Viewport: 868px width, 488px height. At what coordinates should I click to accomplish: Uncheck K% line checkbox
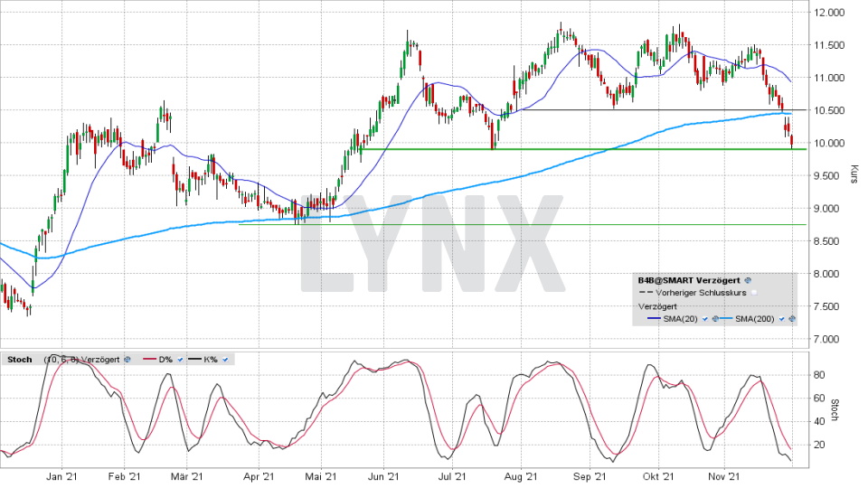click(x=225, y=360)
